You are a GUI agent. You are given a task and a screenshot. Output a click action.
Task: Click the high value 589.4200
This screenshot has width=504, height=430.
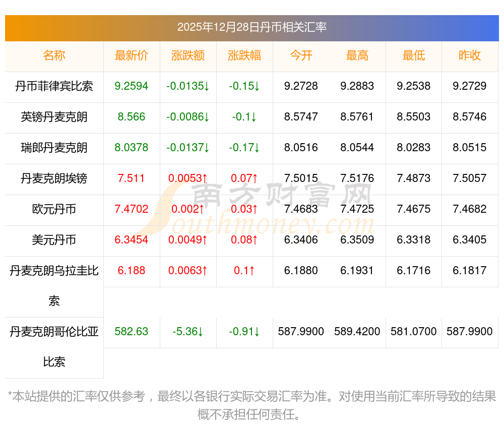pyautogui.click(x=357, y=331)
